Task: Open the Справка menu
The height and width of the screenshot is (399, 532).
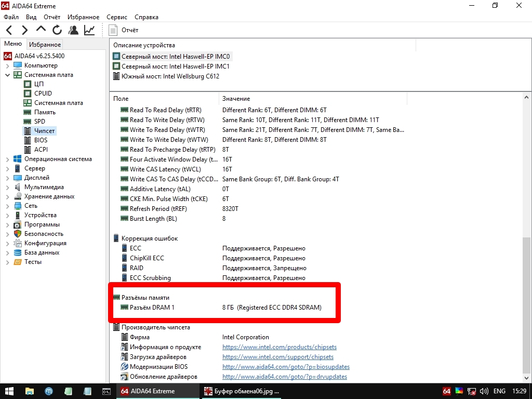Action: click(x=146, y=17)
